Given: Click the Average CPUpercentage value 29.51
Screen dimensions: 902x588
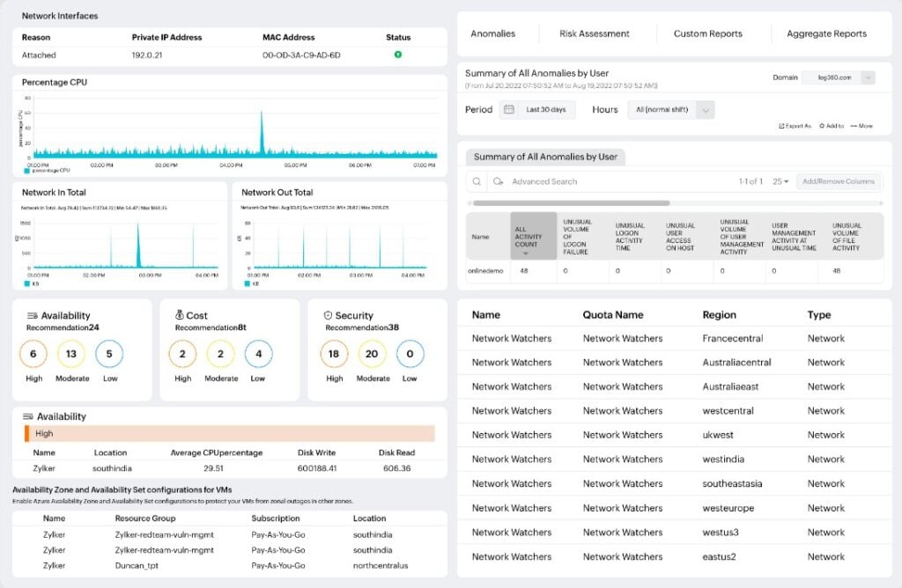Looking at the screenshot, I should [213, 468].
